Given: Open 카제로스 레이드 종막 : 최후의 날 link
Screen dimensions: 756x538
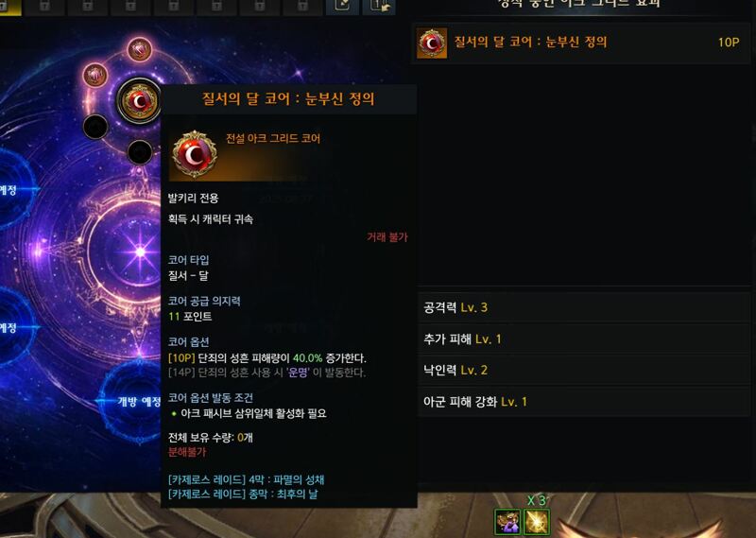Looking at the screenshot, I should [243, 495].
